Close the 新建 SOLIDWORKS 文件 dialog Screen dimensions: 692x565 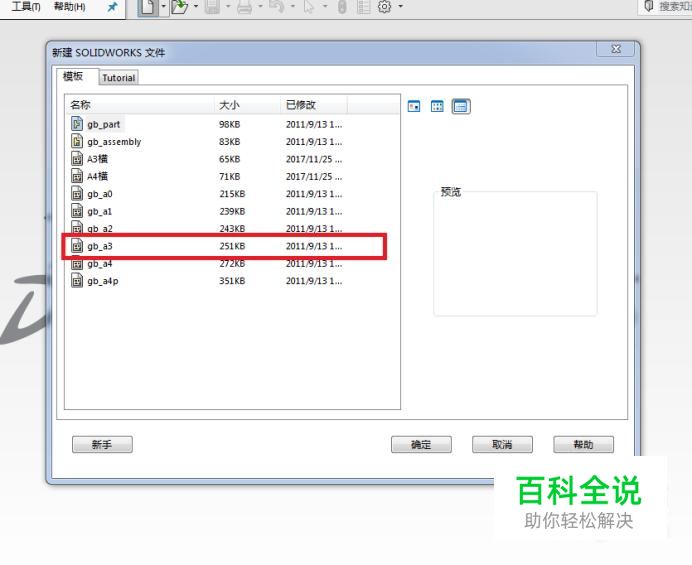coord(616,49)
